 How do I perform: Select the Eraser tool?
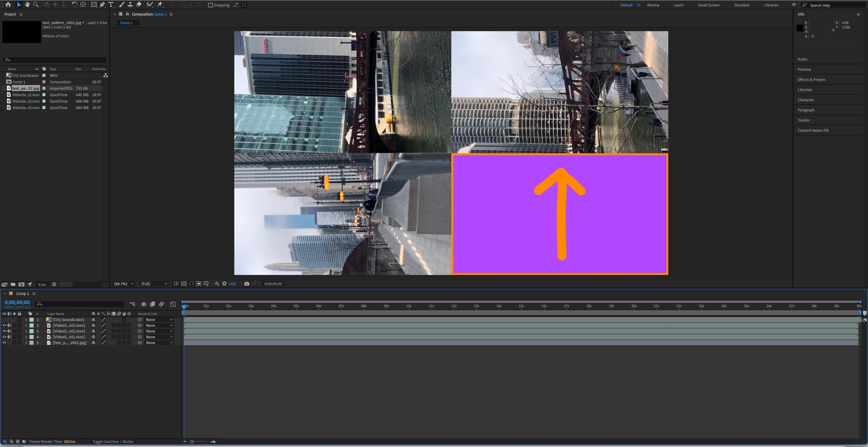point(138,5)
